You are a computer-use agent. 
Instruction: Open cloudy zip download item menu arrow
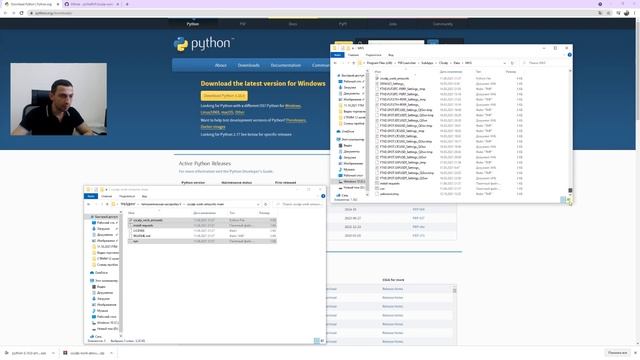(x=111, y=353)
